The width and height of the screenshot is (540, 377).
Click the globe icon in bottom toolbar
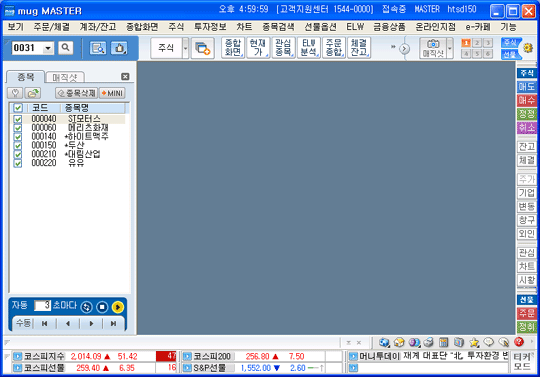pyautogui.click(x=384, y=342)
